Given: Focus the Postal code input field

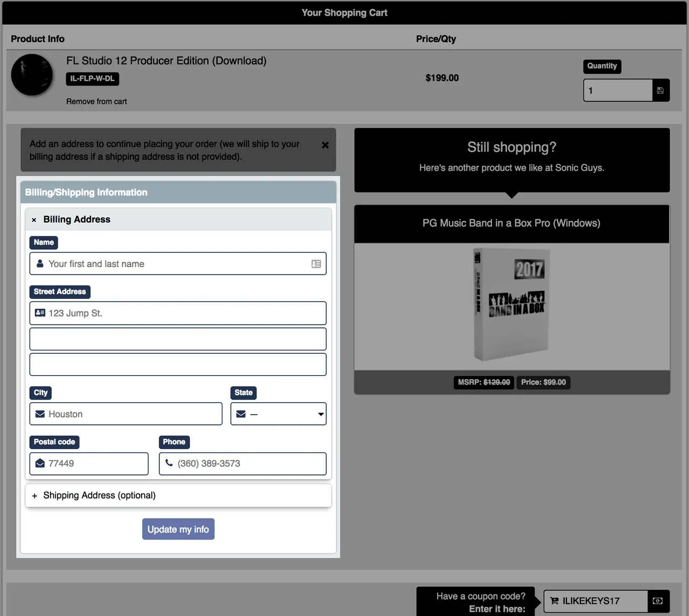Looking at the screenshot, I should pyautogui.click(x=89, y=464).
